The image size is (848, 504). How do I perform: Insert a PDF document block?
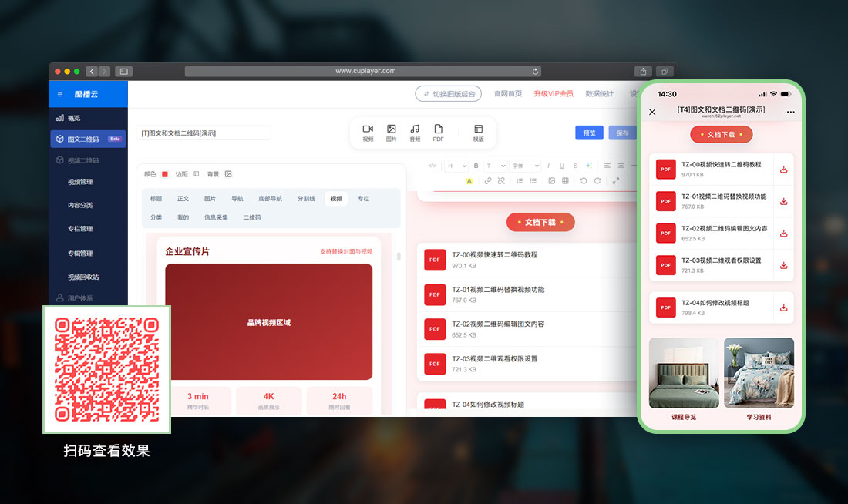[x=438, y=133]
